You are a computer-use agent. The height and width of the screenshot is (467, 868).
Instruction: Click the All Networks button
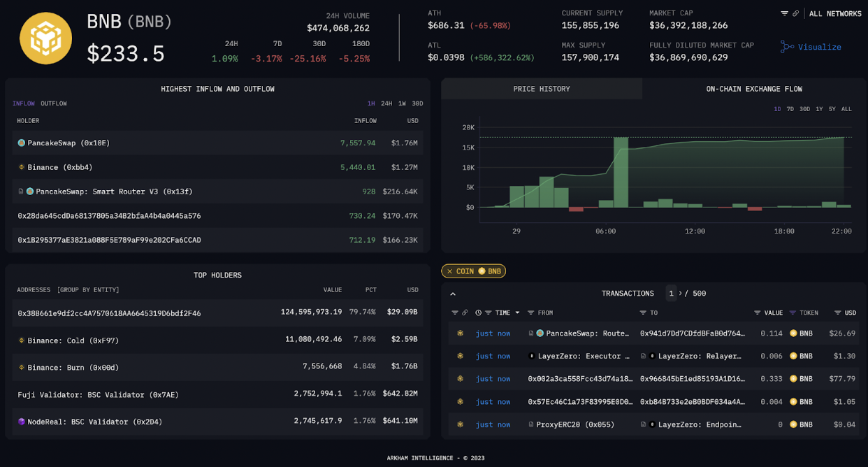click(x=835, y=13)
